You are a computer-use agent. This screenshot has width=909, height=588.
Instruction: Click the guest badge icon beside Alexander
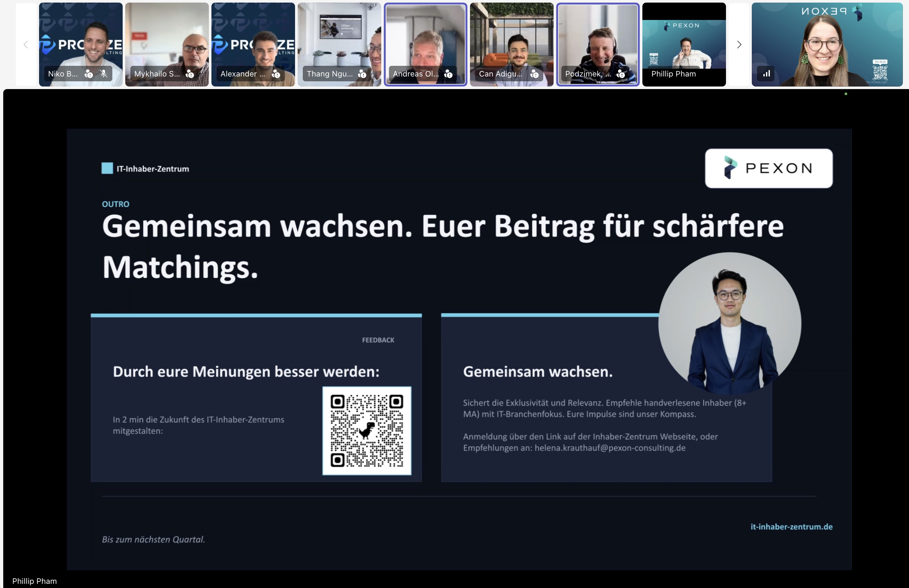point(276,74)
